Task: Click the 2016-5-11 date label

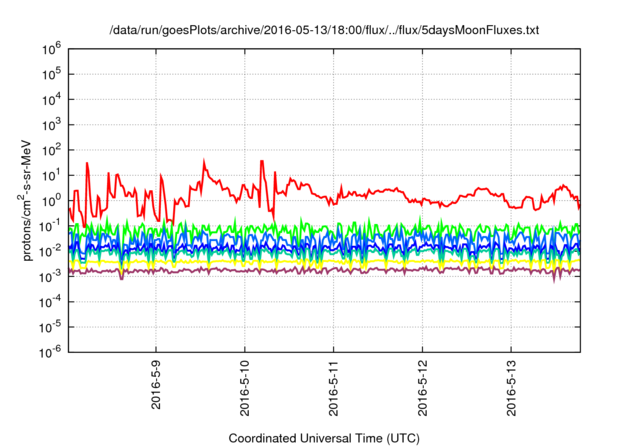Action: (333, 388)
